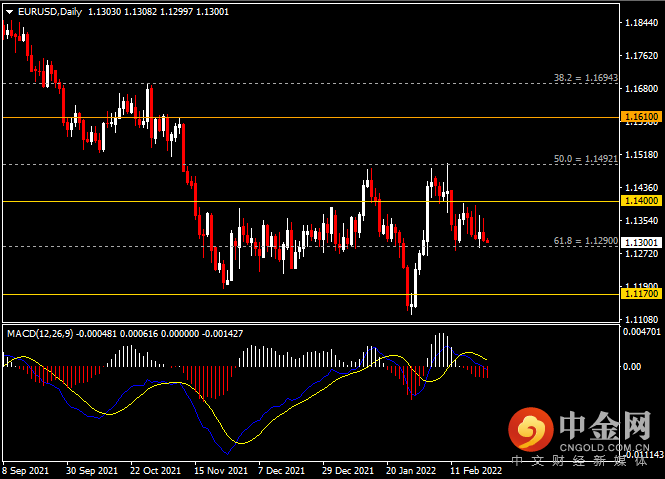The width and height of the screenshot is (665, 479).
Task: Click the 11 Feb 2022 date label
Action: pos(476,471)
